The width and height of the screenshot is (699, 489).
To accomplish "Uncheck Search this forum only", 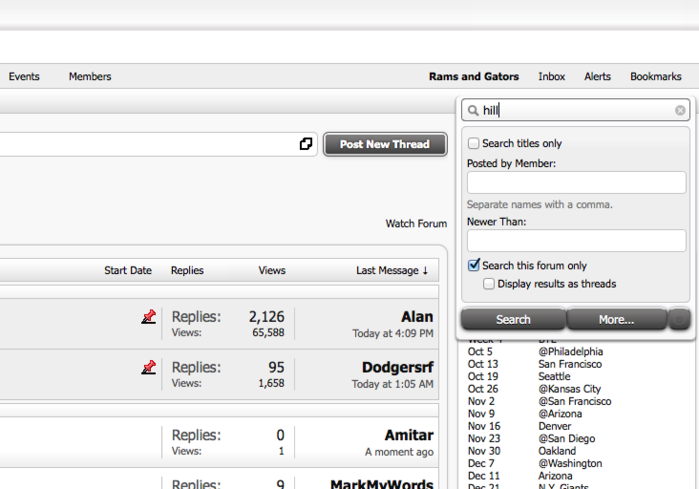I will tap(474, 266).
